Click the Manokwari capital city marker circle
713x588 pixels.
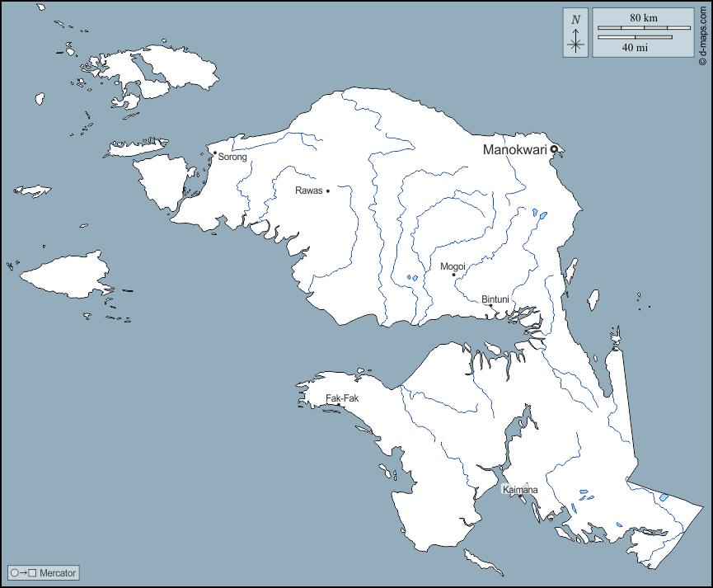coord(555,149)
